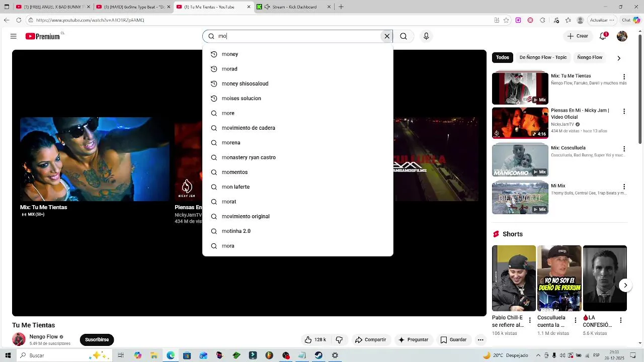Open weather widget 20°C Despejado
Viewport: 644px width, 362px height.
pyautogui.click(x=505, y=355)
